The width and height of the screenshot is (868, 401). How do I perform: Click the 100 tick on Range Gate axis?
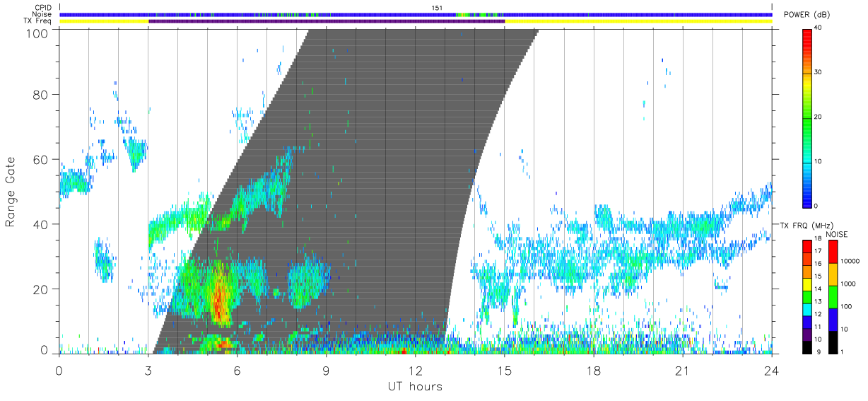pos(37,33)
